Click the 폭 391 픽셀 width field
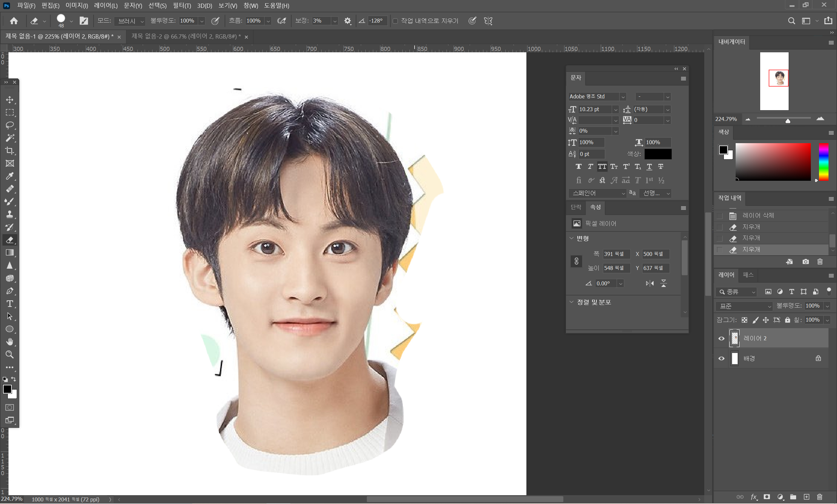This screenshot has height=504, width=837. point(616,254)
